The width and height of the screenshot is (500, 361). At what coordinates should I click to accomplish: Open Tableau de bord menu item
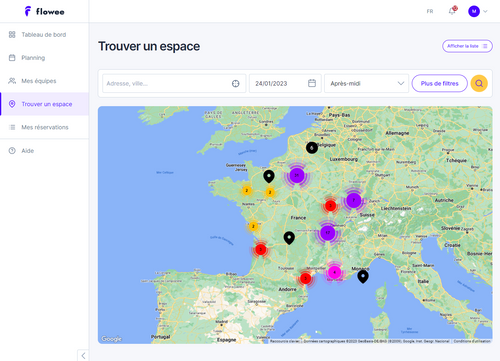(x=44, y=35)
